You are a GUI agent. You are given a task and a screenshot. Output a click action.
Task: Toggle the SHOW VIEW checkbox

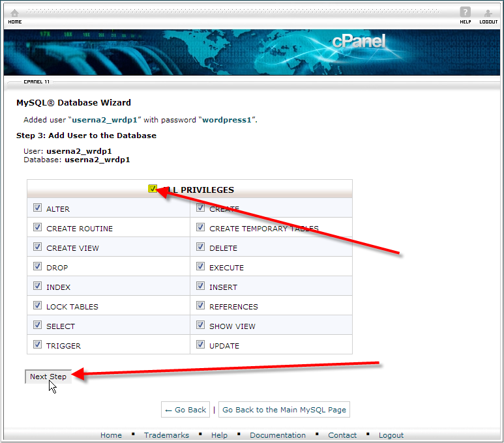(x=201, y=325)
